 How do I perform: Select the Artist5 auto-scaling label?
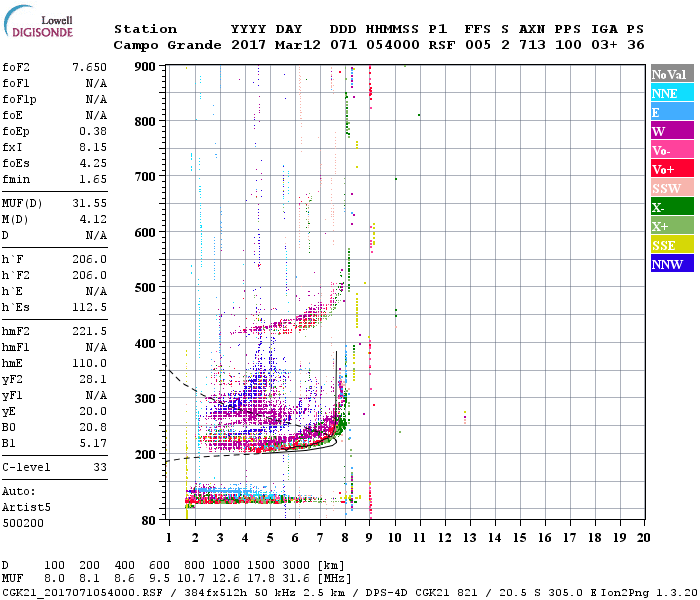point(26,508)
